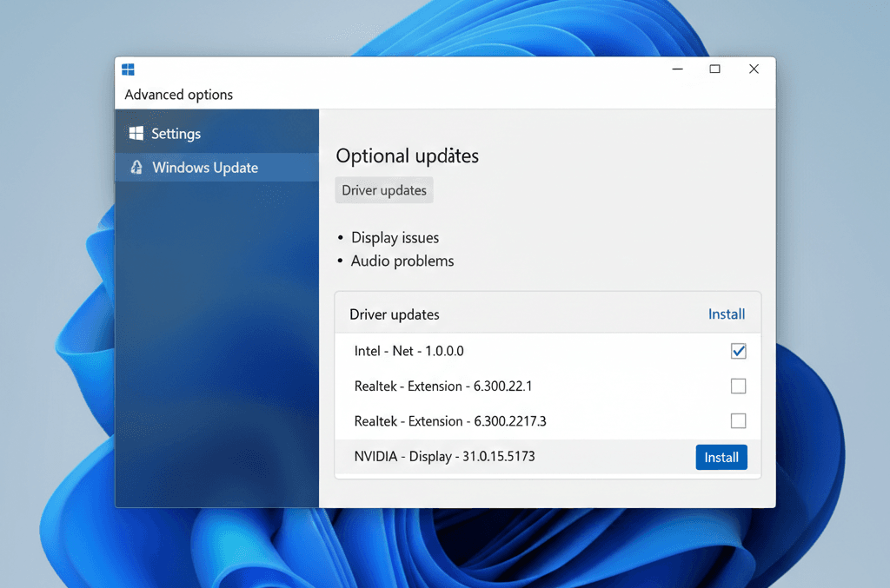Minimize the Advanced options window

[677, 69]
